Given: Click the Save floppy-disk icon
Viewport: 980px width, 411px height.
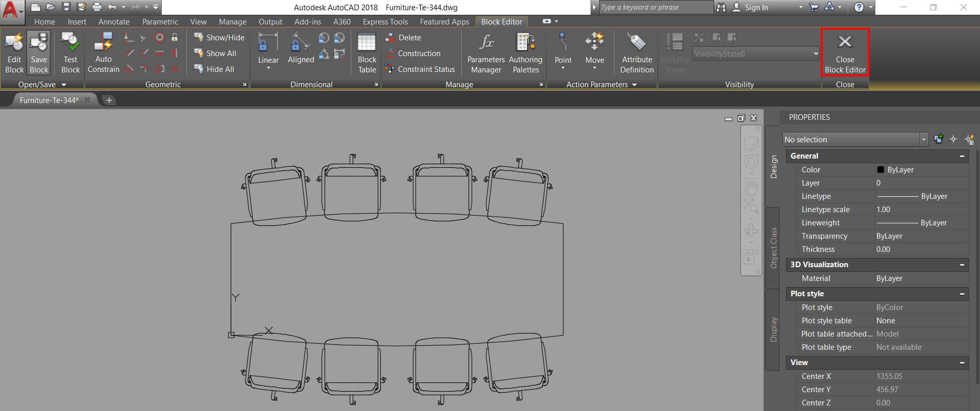Looking at the screenshot, I should pos(66,7).
